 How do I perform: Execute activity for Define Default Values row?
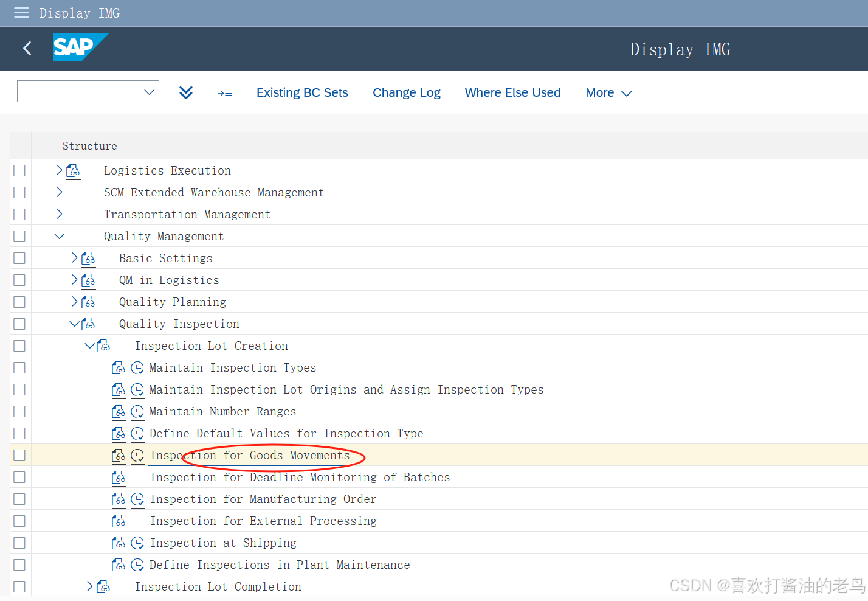[x=138, y=434]
